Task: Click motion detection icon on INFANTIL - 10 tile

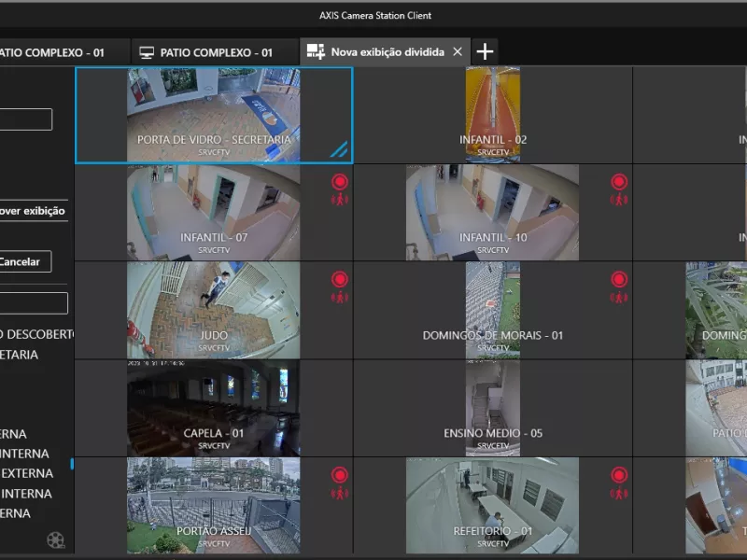Action: tap(619, 199)
